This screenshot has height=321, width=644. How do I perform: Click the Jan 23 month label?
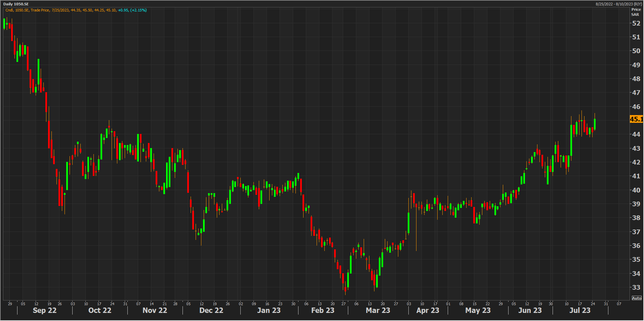click(269, 310)
